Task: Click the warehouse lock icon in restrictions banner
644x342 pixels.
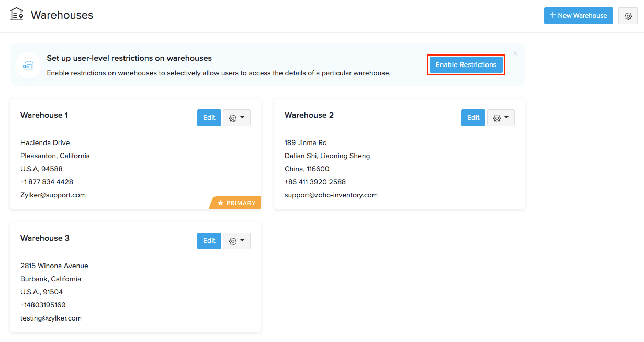Action: (28, 65)
